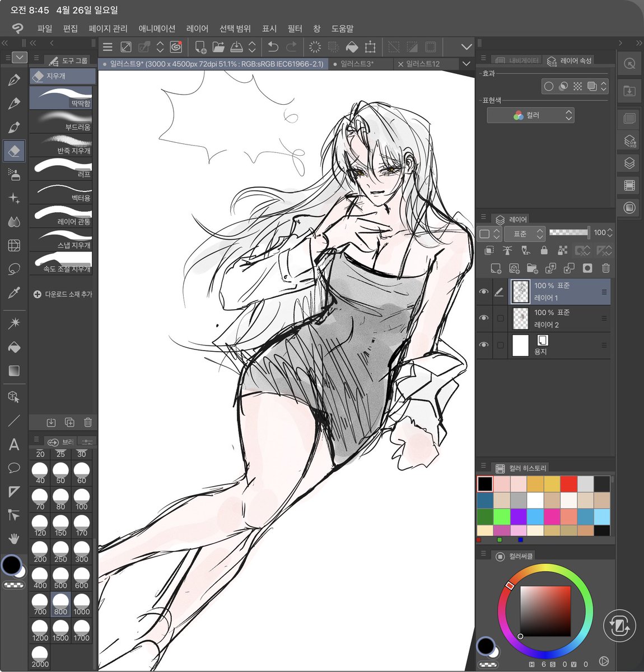Image resolution: width=644 pixels, height=672 pixels.
Task: Select 레이어 관통 eraser sub tool
Action: (62, 216)
